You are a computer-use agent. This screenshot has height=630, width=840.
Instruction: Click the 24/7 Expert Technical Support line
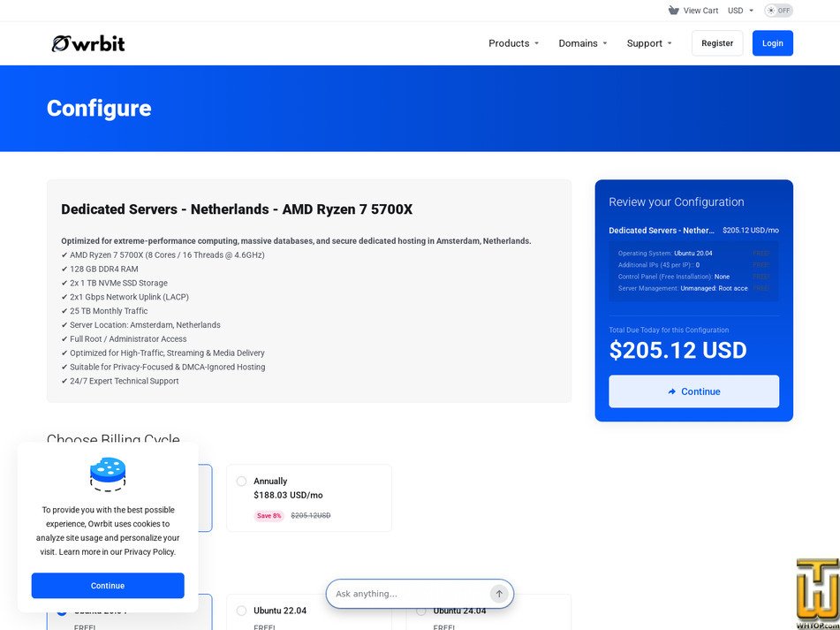click(x=120, y=381)
